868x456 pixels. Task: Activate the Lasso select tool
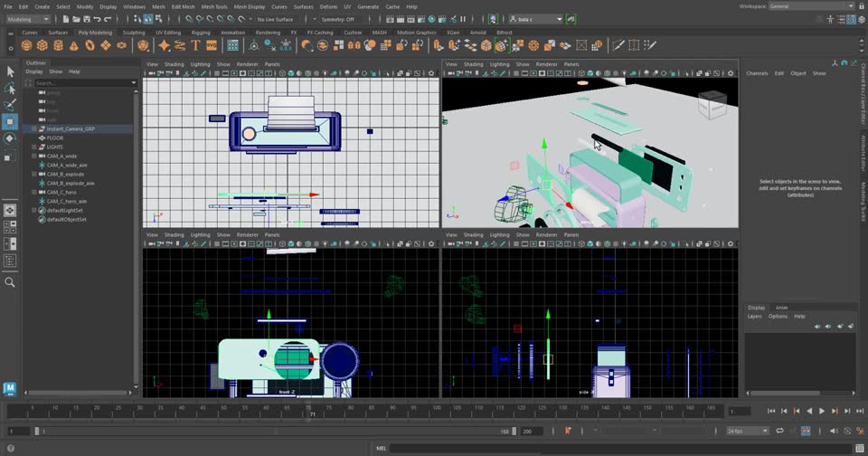point(10,88)
